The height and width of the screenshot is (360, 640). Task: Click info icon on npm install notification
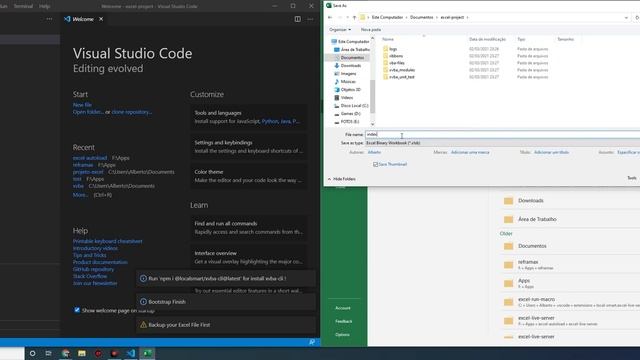[x=143, y=278]
